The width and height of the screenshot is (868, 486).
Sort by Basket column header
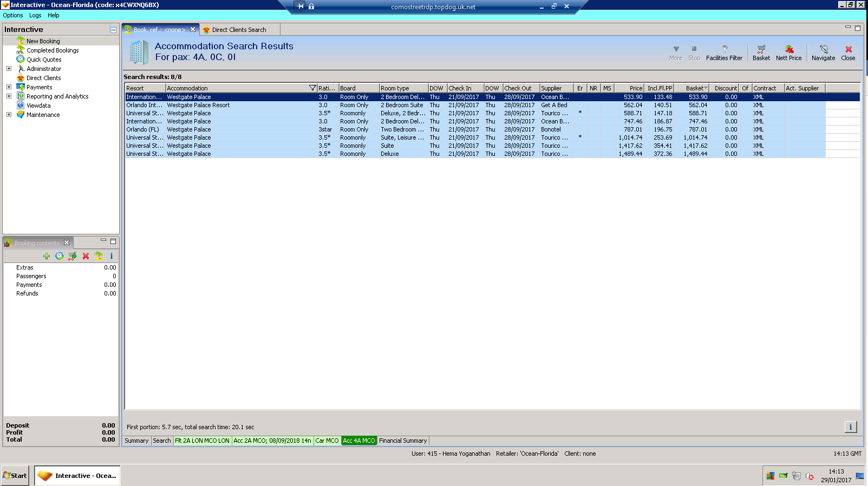click(x=691, y=88)
